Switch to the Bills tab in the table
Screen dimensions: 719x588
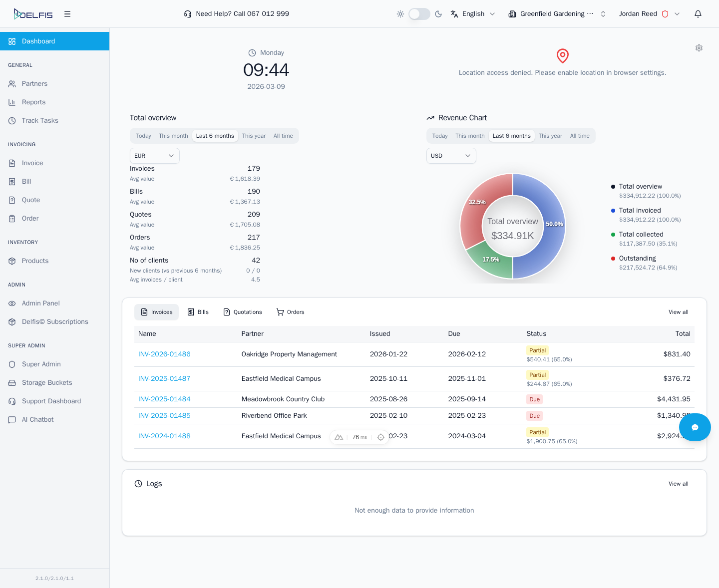coord(198,312)
